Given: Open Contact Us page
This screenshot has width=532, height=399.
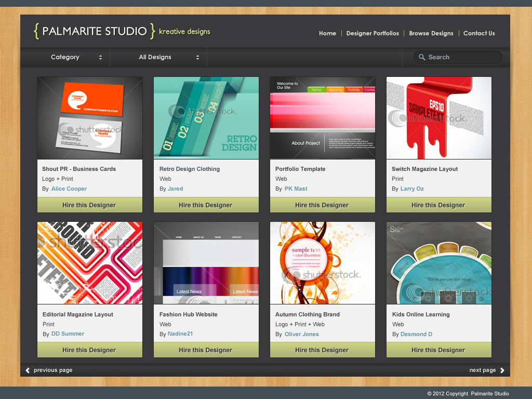Looking at the screenshot, I should coord(479,33).
